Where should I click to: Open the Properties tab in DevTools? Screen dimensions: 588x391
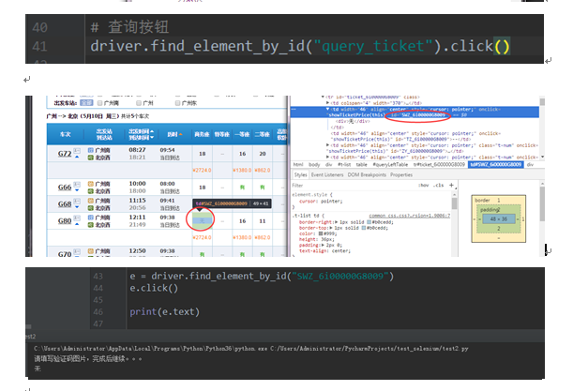(401, 175)
